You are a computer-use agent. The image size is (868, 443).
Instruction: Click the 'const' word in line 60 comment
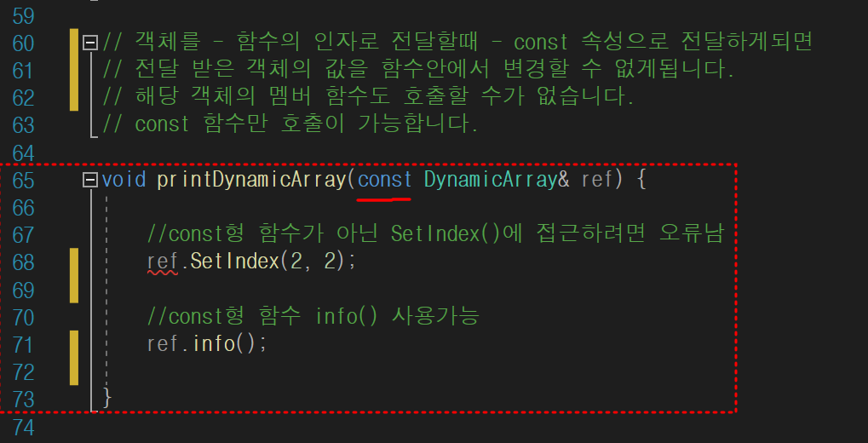click(541, 43)
